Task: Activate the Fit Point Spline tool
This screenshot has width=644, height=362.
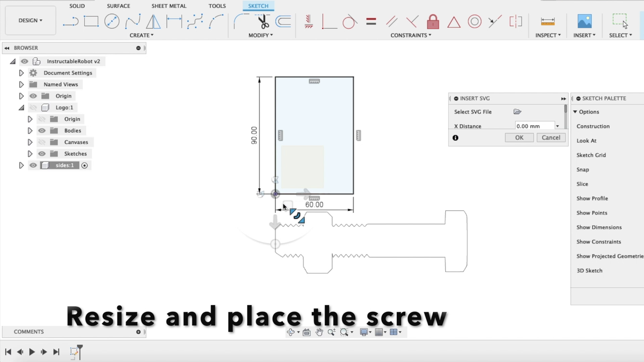Action: pos(133,21)
